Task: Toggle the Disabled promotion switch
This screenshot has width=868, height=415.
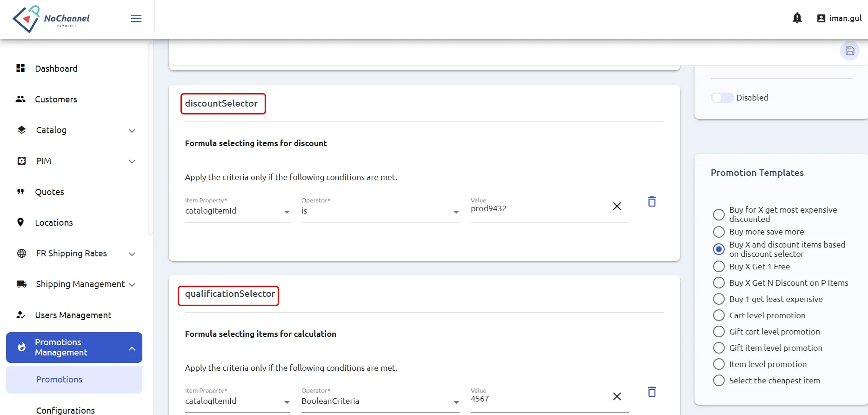Action: pyautogui.click(x=722, y=98)
